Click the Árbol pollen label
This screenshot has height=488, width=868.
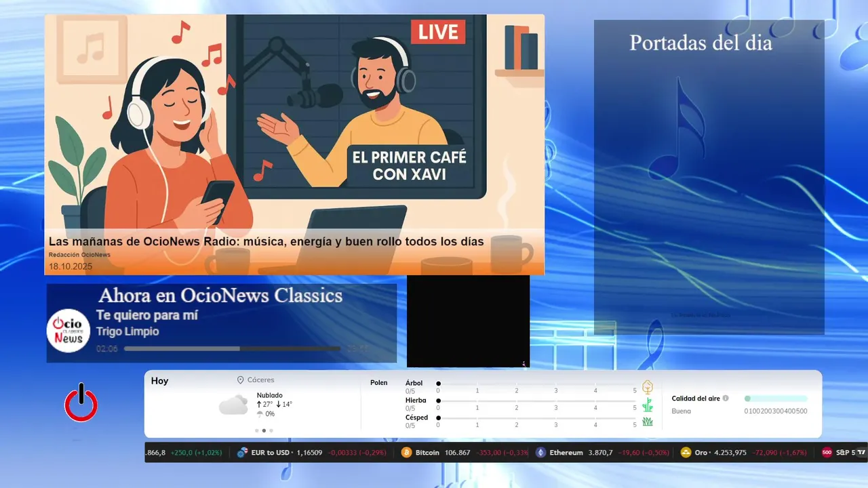click(x=414, y=383)
